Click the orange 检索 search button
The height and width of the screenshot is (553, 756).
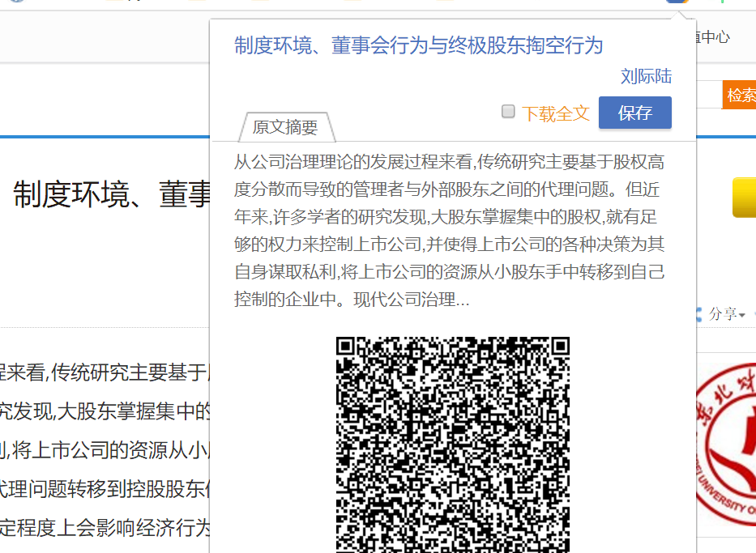(x=739, y=95)
